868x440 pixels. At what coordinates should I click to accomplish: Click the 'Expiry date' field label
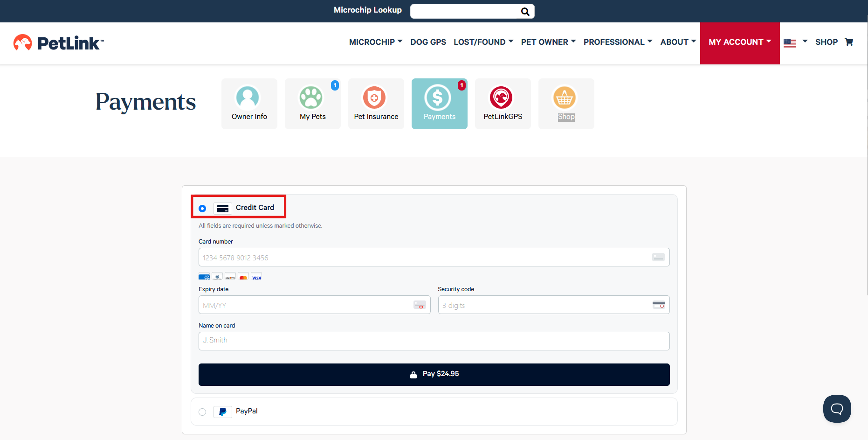[x=214, y=289]
